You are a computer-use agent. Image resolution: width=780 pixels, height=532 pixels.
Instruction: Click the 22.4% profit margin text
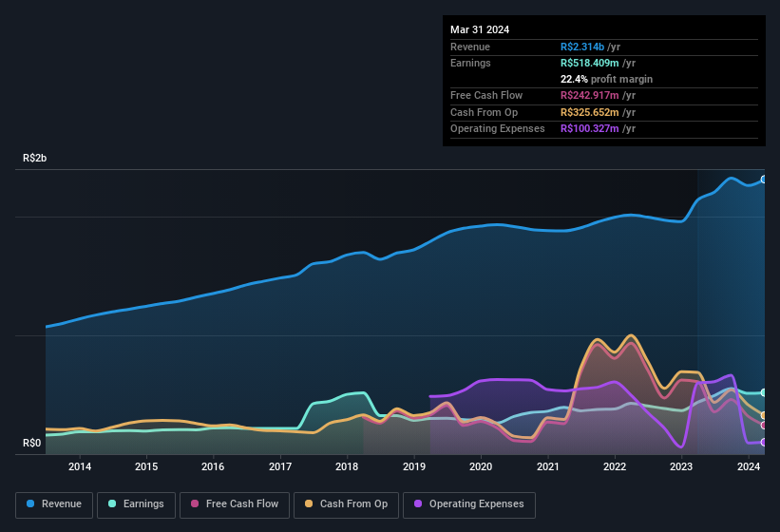point(606,79)
